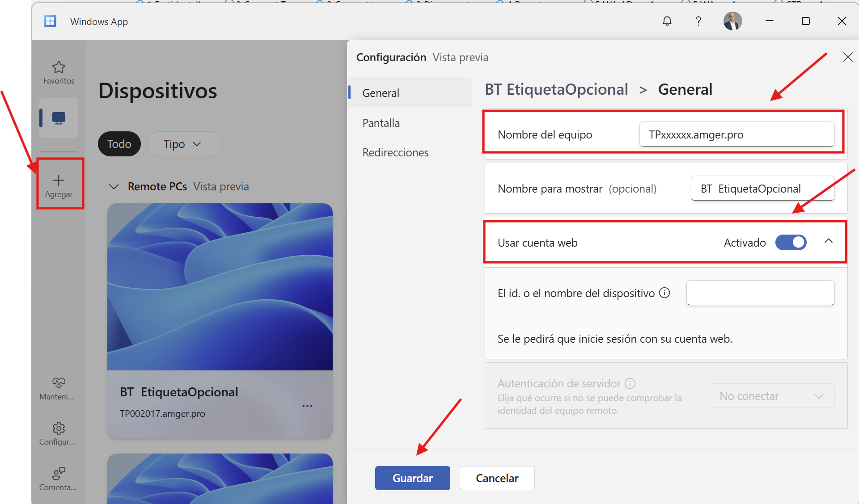Select the Dispositivos monitor icon
Image resolution: width=859 pixels, height=504 pixels.
tap(59, 118)
